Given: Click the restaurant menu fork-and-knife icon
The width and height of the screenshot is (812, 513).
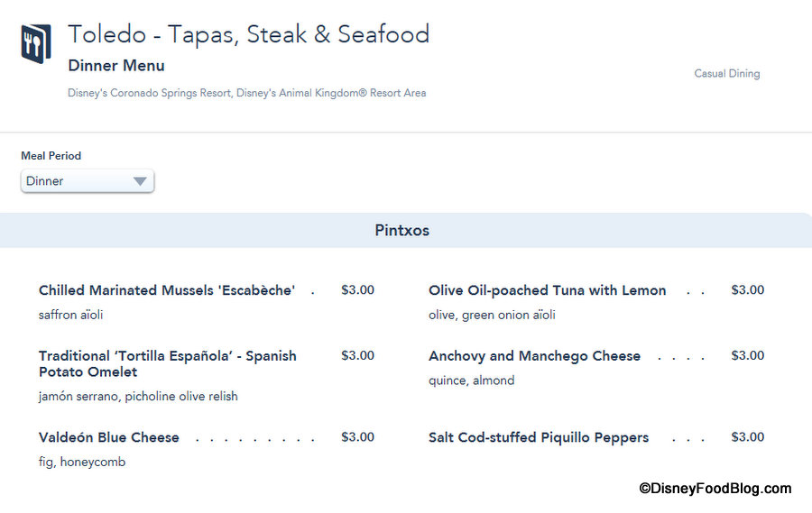Looking at the screenshot, I should pyautogui.click(x=35, y=43).
